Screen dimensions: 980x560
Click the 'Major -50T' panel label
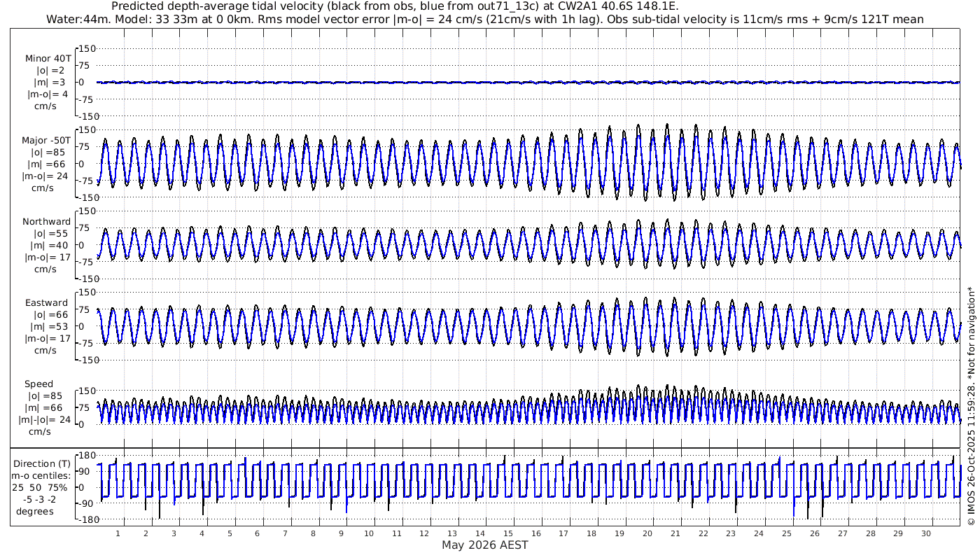tap(46, 141)
